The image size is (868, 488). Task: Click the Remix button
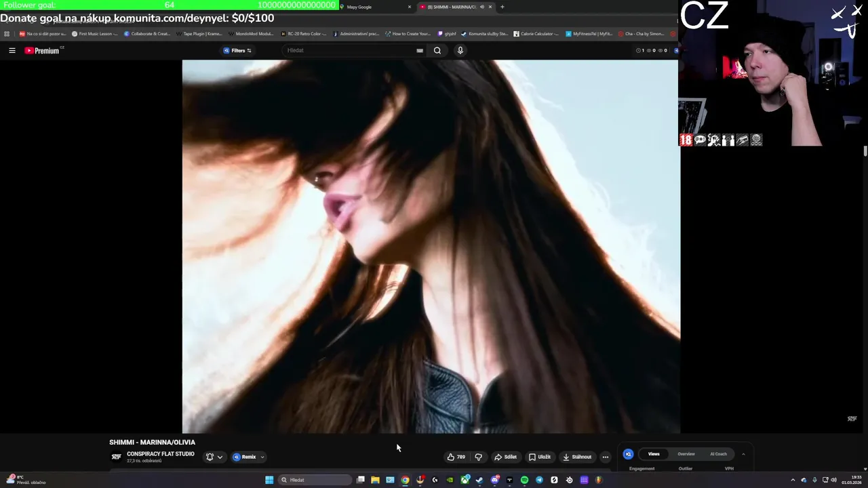(245, 457)
